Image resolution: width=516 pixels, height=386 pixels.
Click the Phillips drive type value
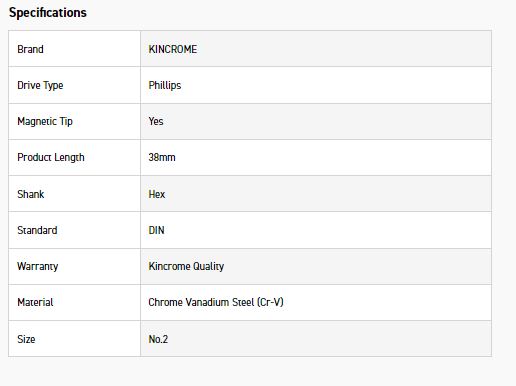(165, 86)
